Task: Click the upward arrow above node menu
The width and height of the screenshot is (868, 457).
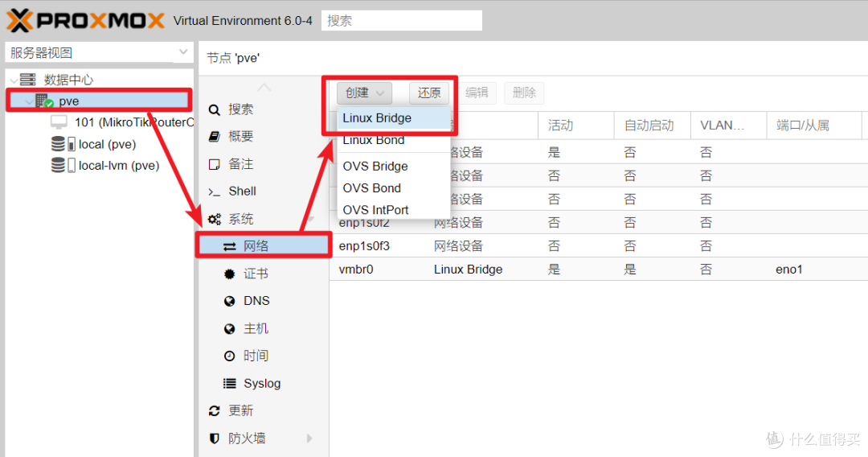Action: [264, 88]
